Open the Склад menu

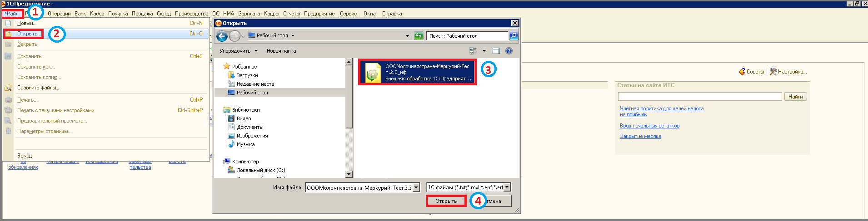[164, 14]
